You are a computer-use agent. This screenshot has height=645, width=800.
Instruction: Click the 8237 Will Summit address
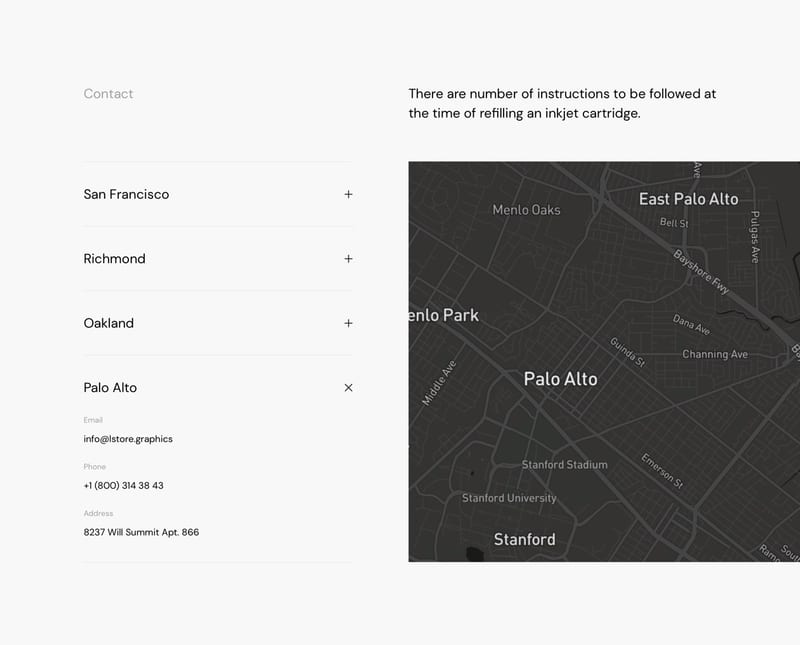pyautogui.click(x=141, y=533)
